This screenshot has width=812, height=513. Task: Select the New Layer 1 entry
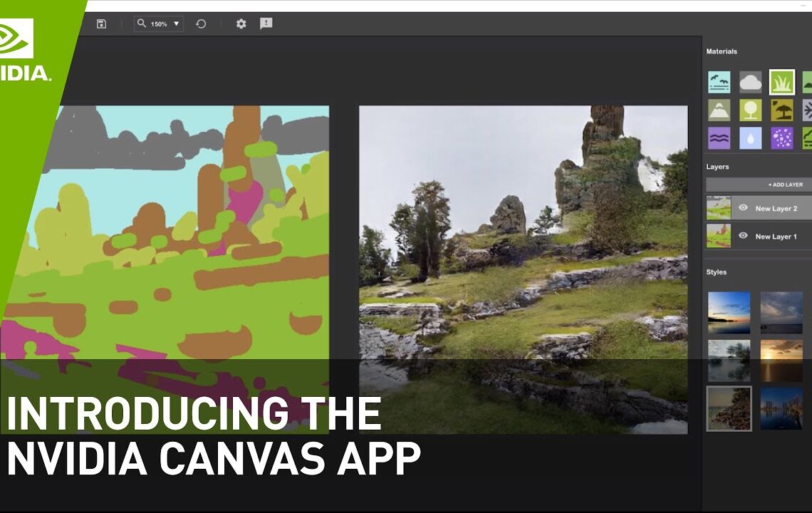(776, 236)
